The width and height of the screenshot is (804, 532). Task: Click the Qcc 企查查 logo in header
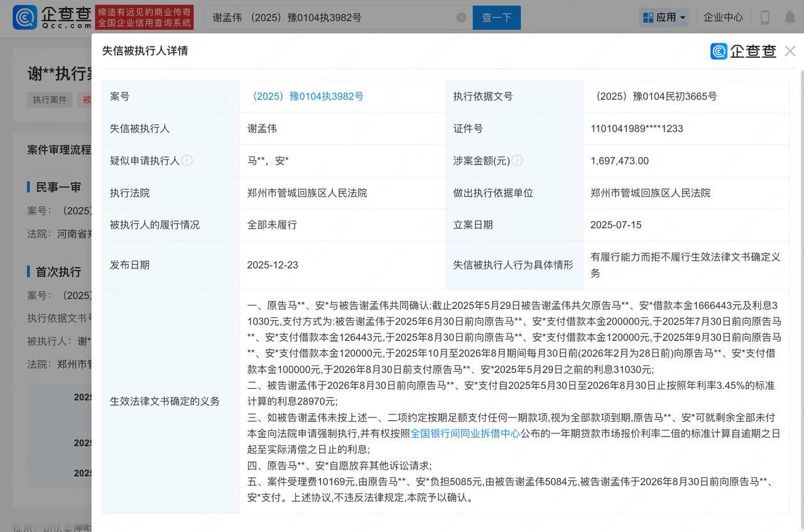point(52,17)
